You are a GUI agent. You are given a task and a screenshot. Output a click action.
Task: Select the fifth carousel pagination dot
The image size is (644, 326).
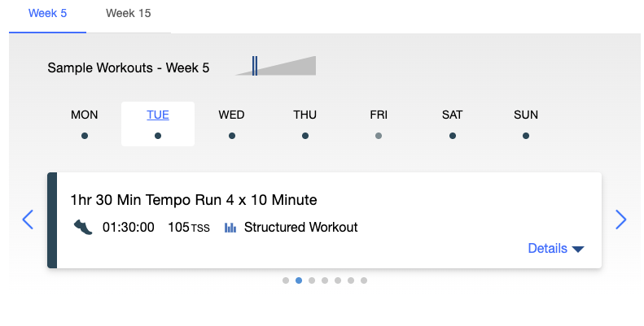point(338,280)
